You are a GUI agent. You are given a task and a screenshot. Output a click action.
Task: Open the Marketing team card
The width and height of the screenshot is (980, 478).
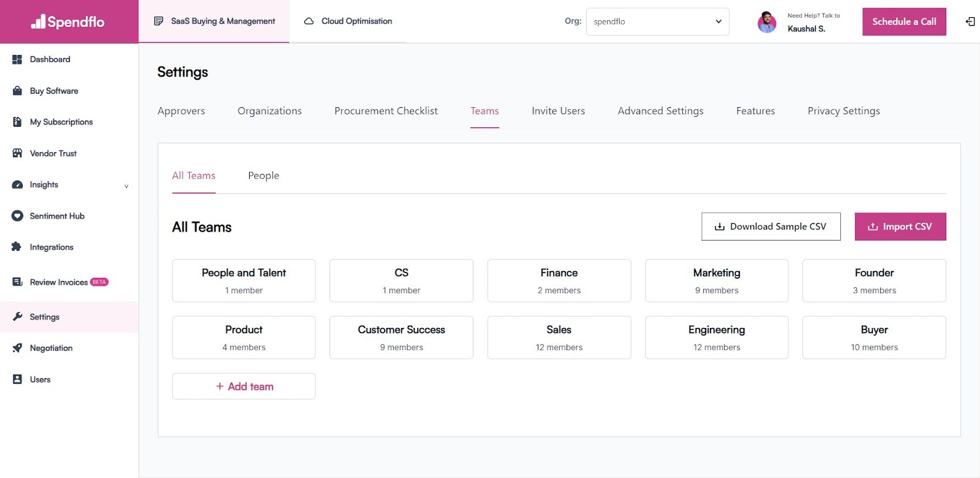[717, 280]
